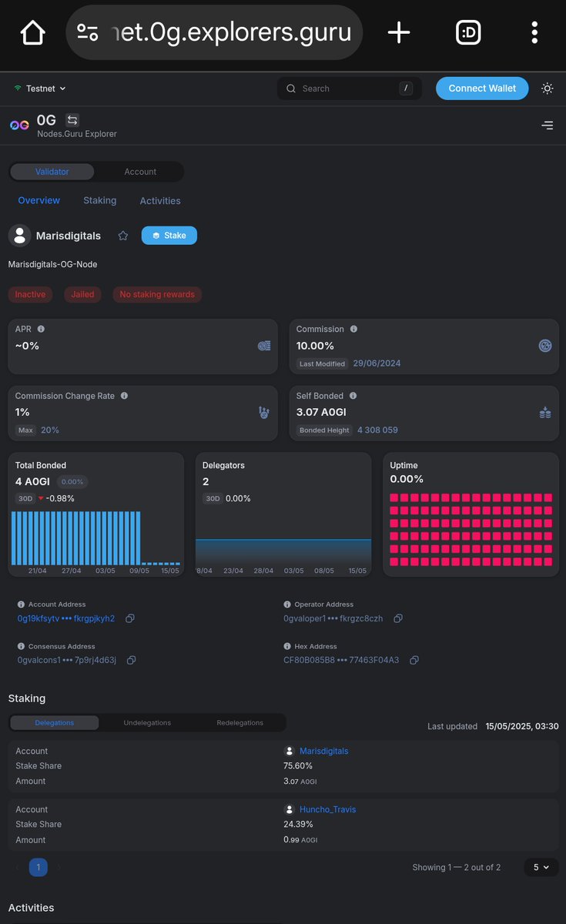Favorite validator with star icon
Screen dimensions: 566x924
[x=123, y=236]
